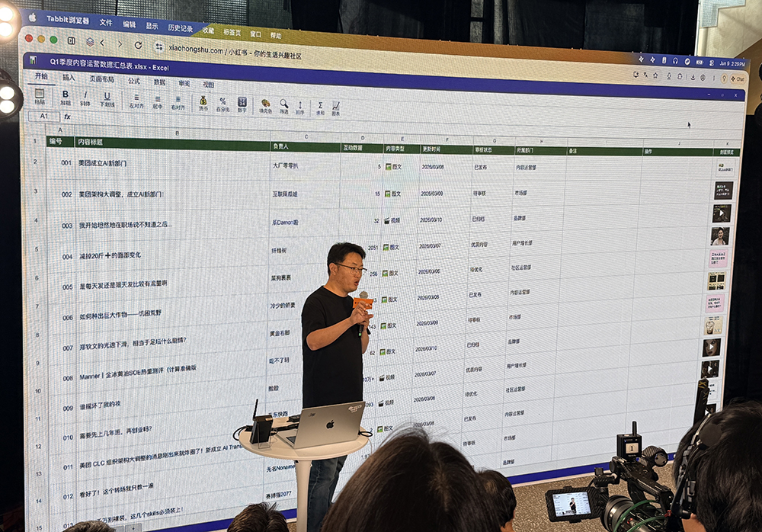This screenshot has height=532, width=762.
Task: Click the Excel file icon in title bar
Action: point(33,59)
